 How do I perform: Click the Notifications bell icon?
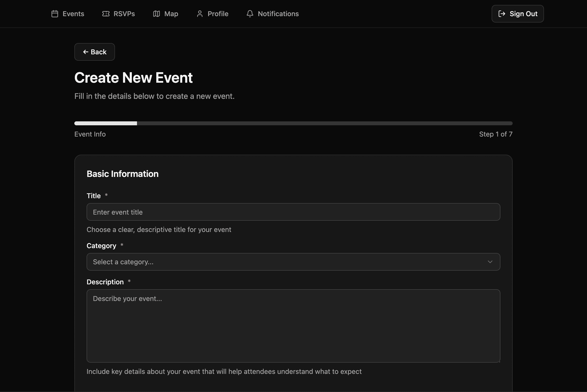[250, 14]
